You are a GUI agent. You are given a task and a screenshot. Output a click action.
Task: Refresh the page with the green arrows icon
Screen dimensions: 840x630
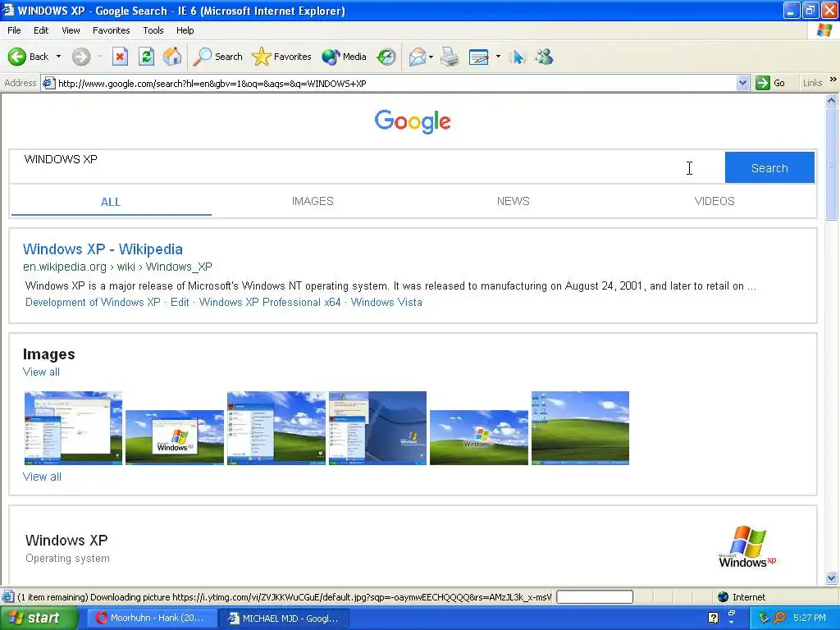[146, 57]
